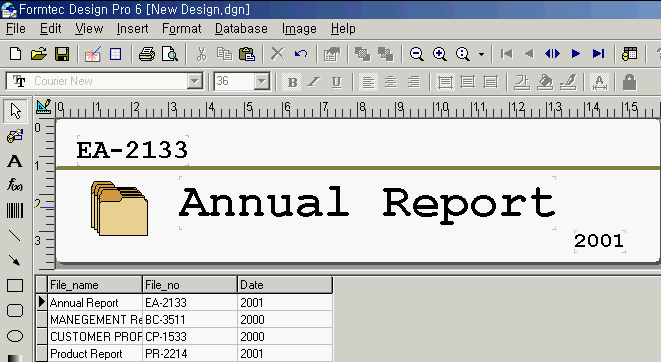Select the line drawing tool
Image resolution: width=661 pixels, height=362 pixels.
coord(15,236)
